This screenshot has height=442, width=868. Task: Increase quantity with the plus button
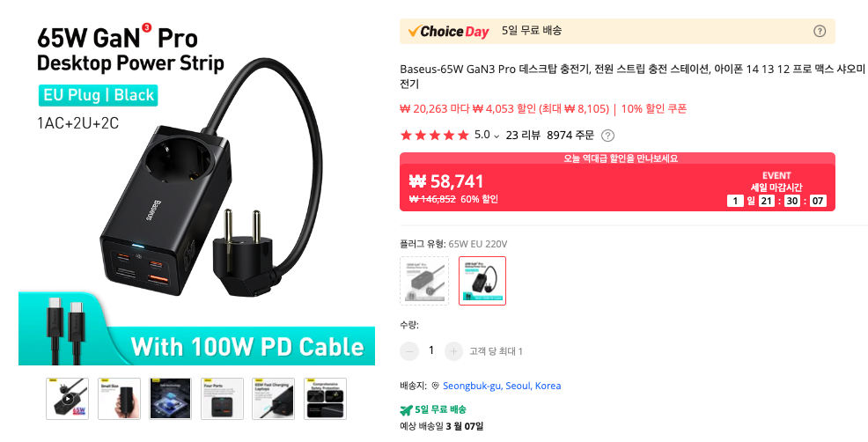453,350
